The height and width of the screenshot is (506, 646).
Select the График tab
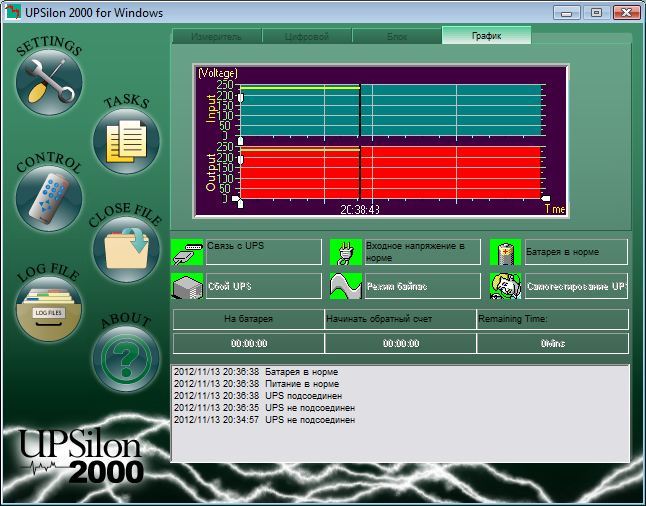pyautogui.click(x=487, y=35)
